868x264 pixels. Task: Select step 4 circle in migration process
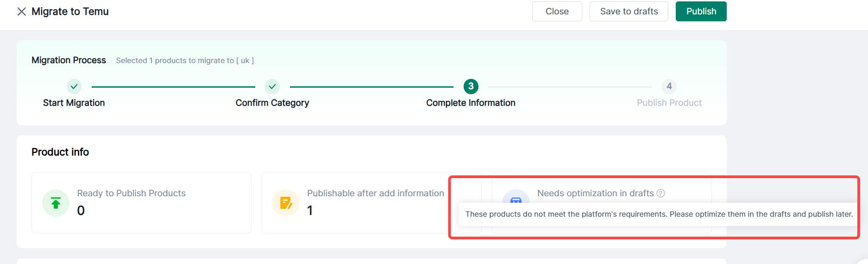(x=669, y=86)
